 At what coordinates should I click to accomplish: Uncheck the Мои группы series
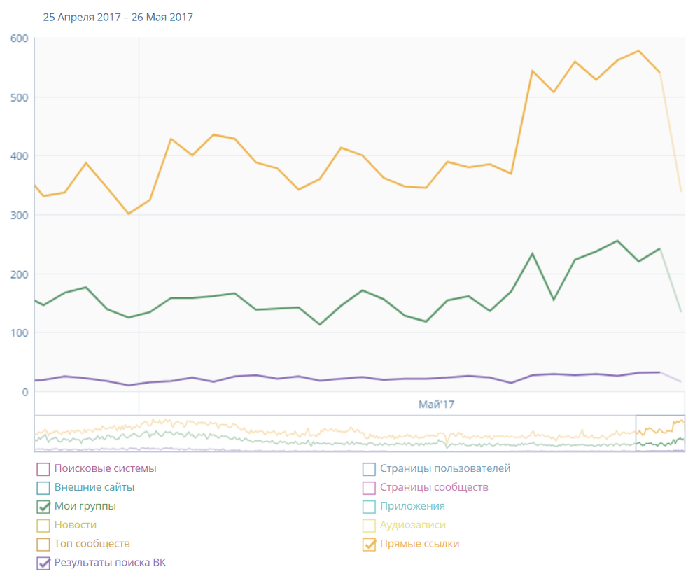pos(43,507)
